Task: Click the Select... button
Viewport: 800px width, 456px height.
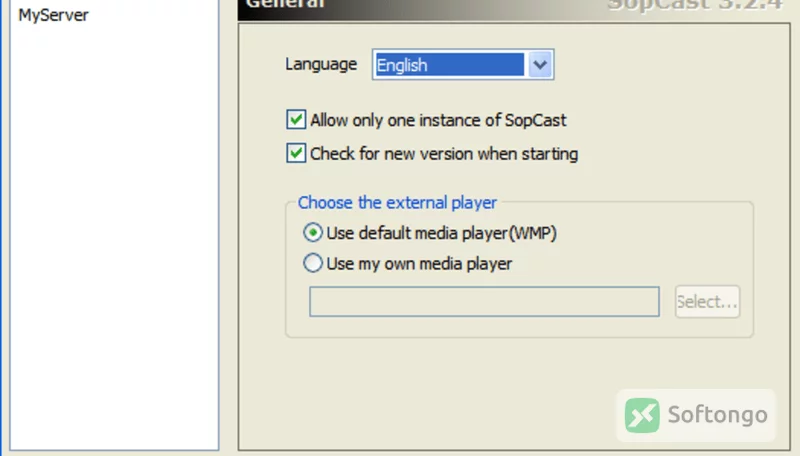Action: (707, 301)
